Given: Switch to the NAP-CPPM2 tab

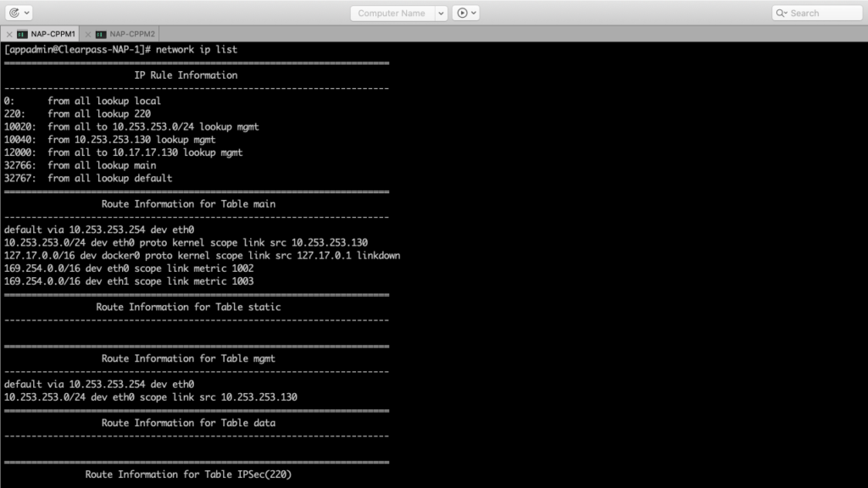Looking at the screenshot, I should (x=126, y=34).
